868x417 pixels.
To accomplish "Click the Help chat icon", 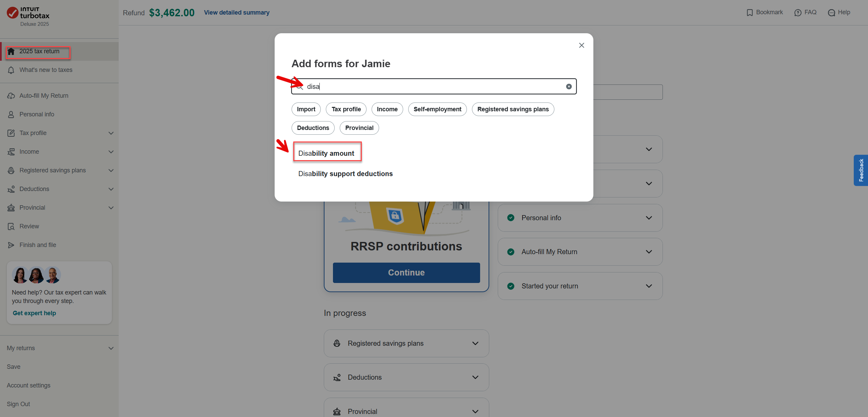I will pyautogui.click(x=831, y=13).
